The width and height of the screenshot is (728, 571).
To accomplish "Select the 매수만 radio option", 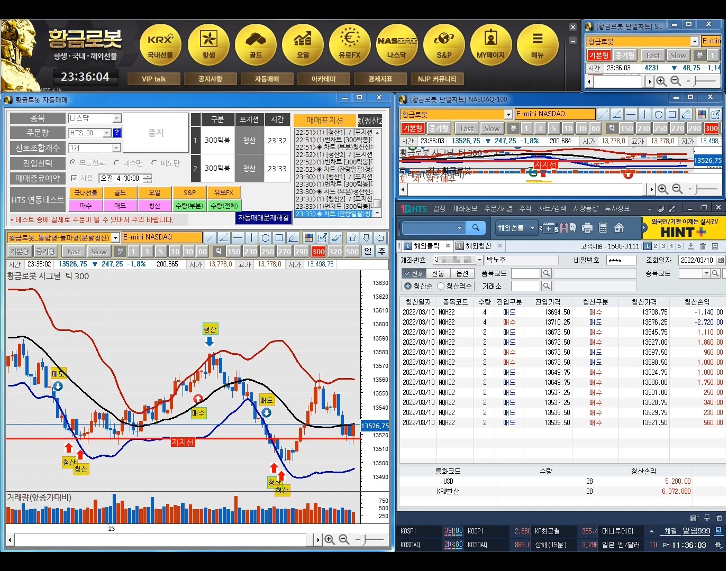I will [117, 163].
